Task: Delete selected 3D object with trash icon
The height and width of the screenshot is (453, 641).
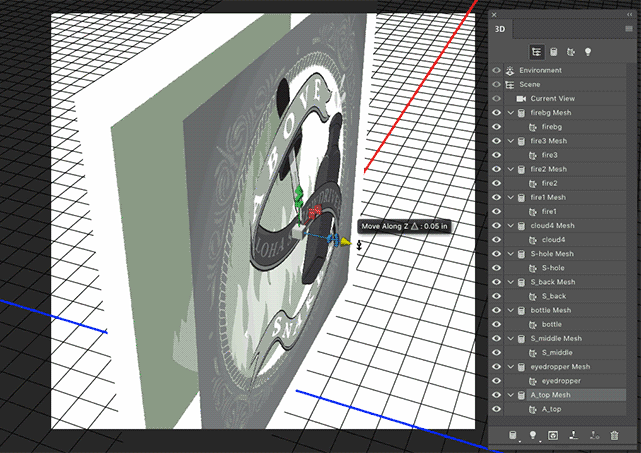Action: pyautogui.click(x=614, y=435)
